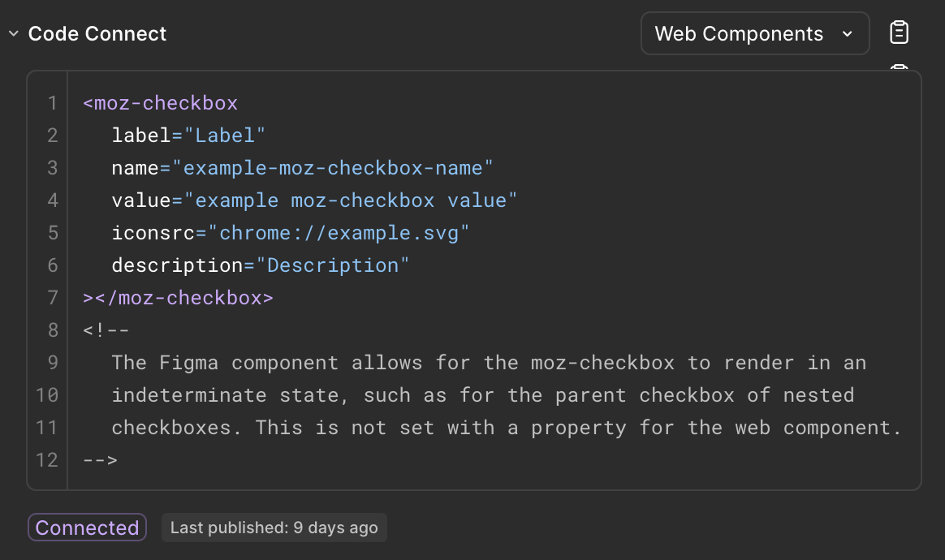Copy the code using the clipboard icon
The image size is (945, 560).
tap(899, 32)
